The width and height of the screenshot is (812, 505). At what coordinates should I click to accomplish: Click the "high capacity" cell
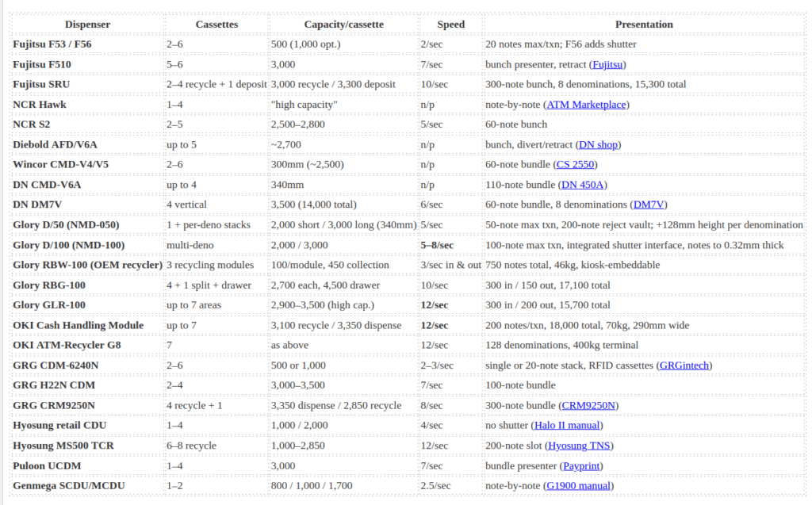[344, 105]
